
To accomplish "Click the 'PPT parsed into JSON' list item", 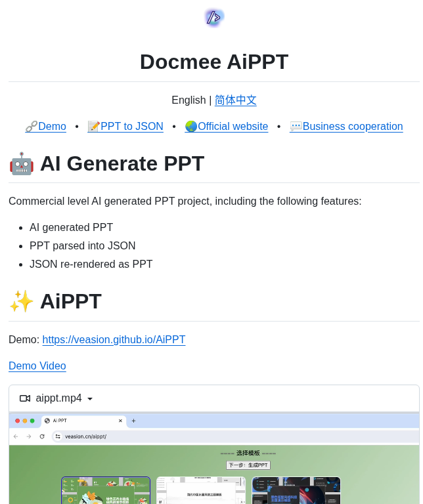I will pyautogui.click(x=82, y=245).
